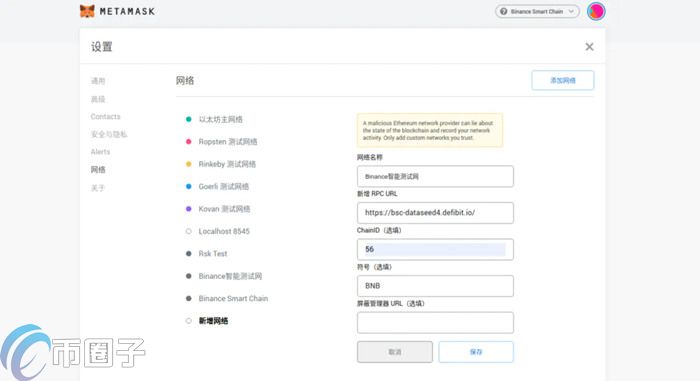
Task: Click the Save button (保存)
Action: (476, 352)
